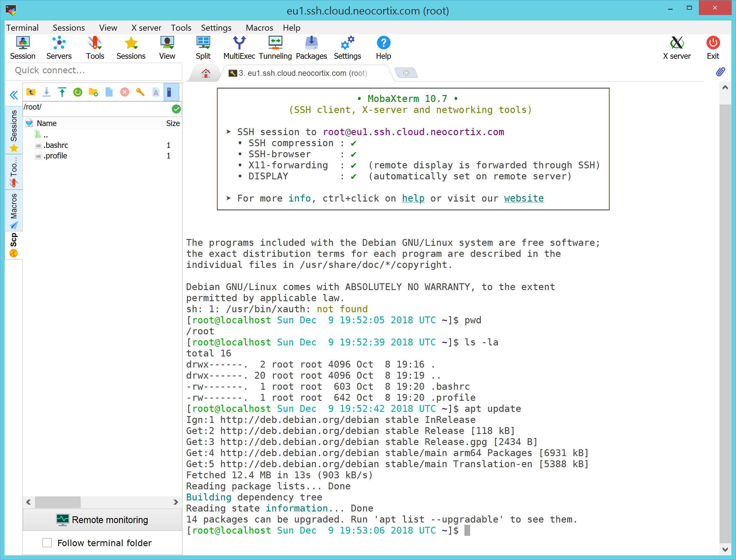
Task: Click the terminal scrollbar up arrow
Action: tap(725, 88)
